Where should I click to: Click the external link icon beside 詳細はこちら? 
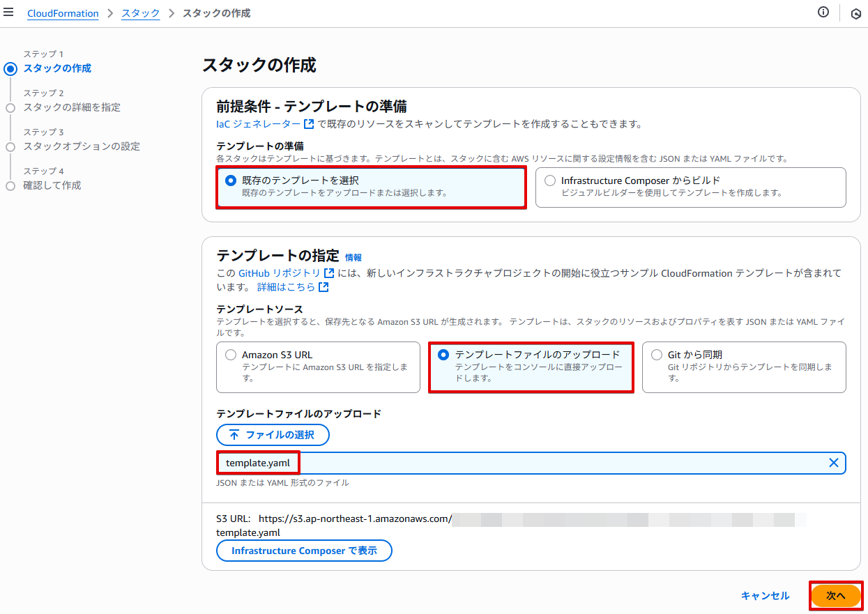pos(323,287)
